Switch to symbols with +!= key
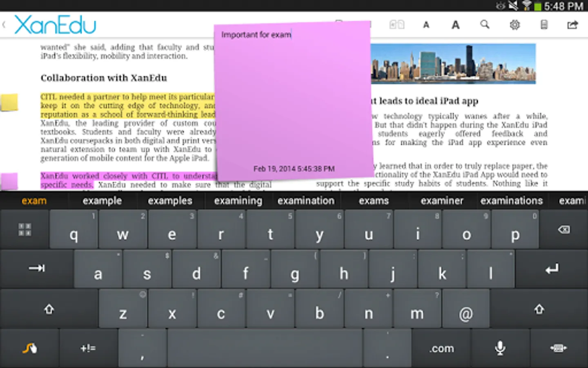Viewport: 588px width, 368px height. 88,348
